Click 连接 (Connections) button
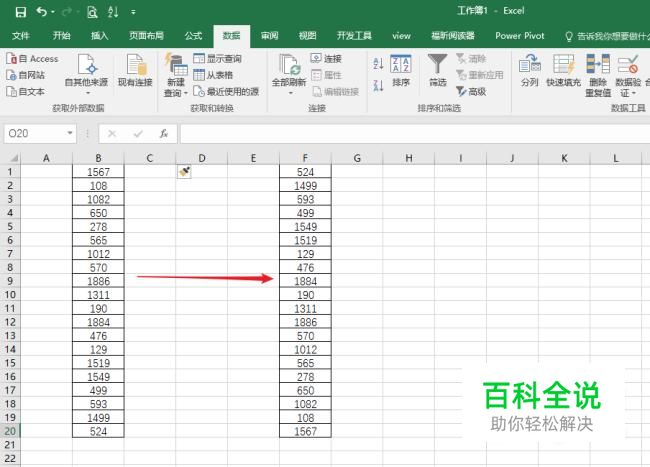Screen dimensions: 650x467 [x=326, y=58]
